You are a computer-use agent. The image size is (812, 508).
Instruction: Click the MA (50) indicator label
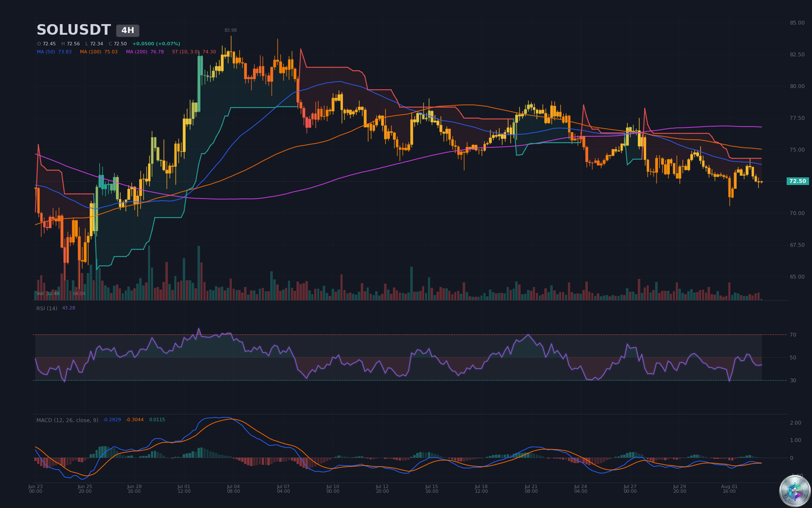coord(46,52)
